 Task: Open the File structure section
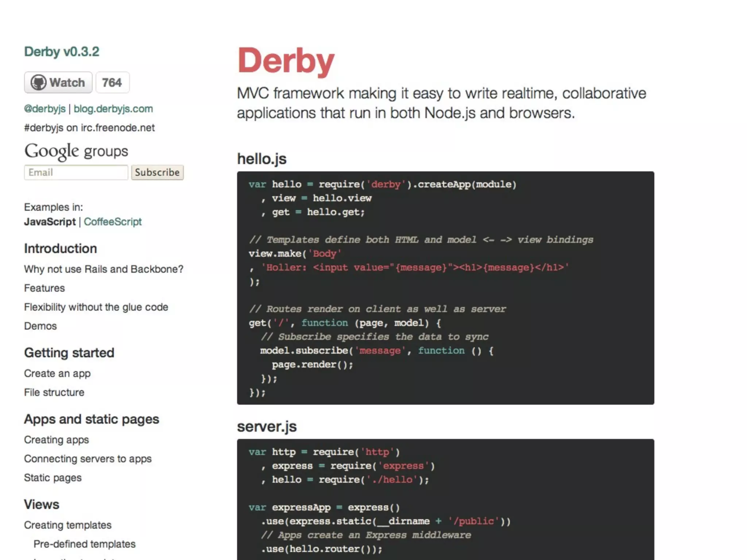(54, 392)
